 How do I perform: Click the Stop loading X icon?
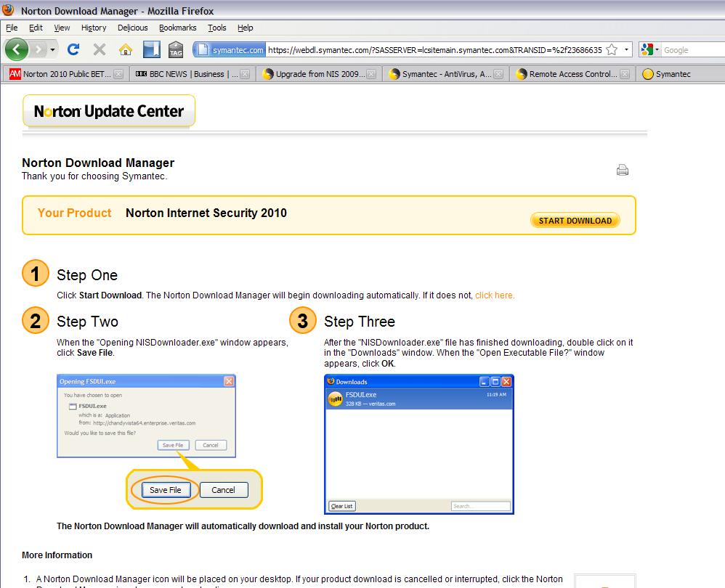click(99, 49)
